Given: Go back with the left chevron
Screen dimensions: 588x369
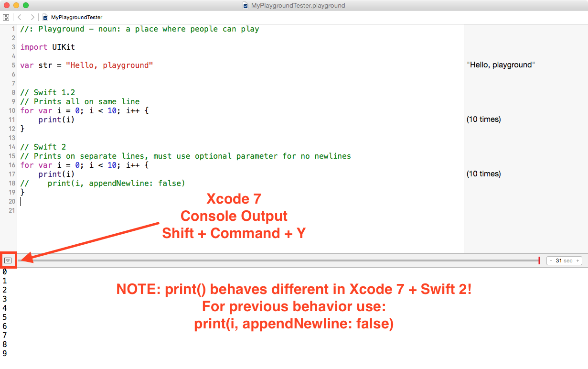Looking at the screenshot, I should tap(20, 17).
